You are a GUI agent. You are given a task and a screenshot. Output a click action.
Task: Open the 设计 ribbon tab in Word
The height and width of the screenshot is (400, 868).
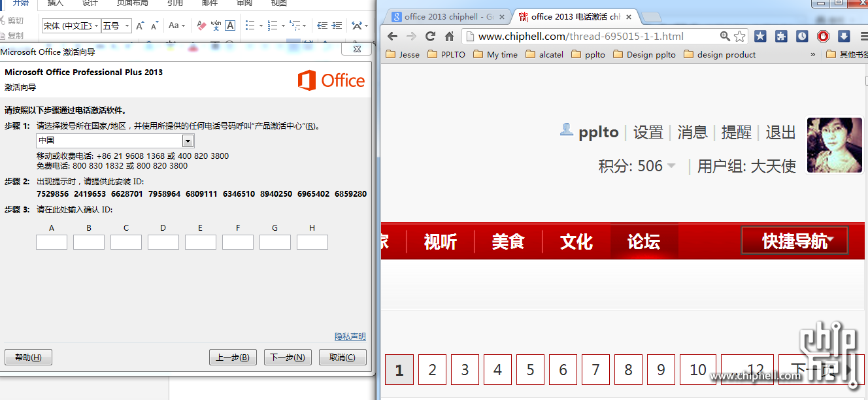pyautogui.click(x=90, y=3)
